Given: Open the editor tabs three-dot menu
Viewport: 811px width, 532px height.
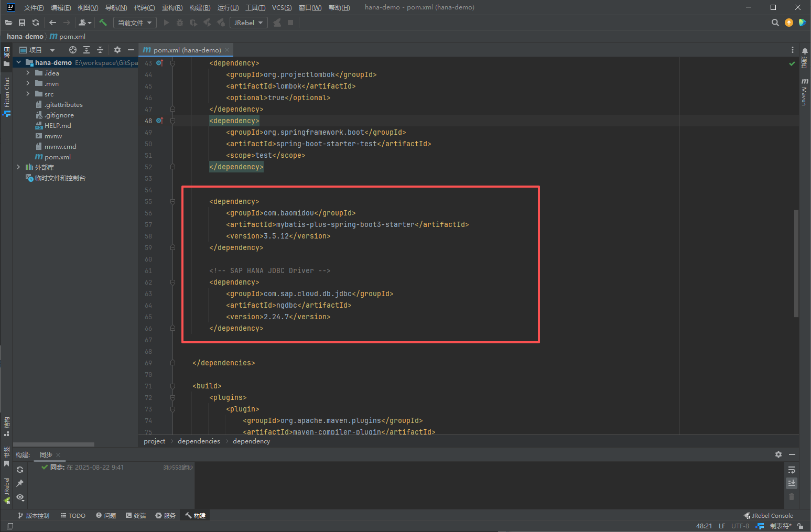Looking at the screenshot, I should point(792,50).
